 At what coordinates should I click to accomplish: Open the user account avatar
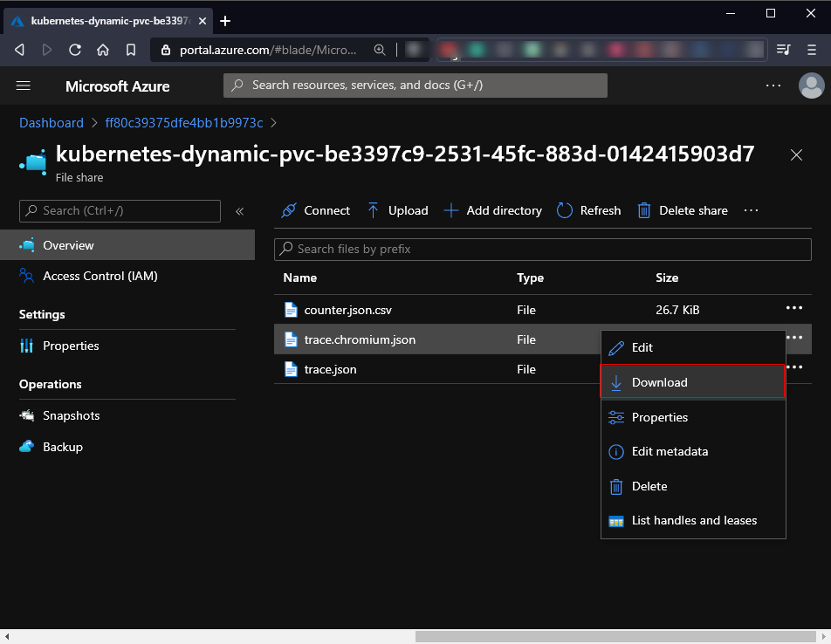pyautogui.click(x=812, y=86)
